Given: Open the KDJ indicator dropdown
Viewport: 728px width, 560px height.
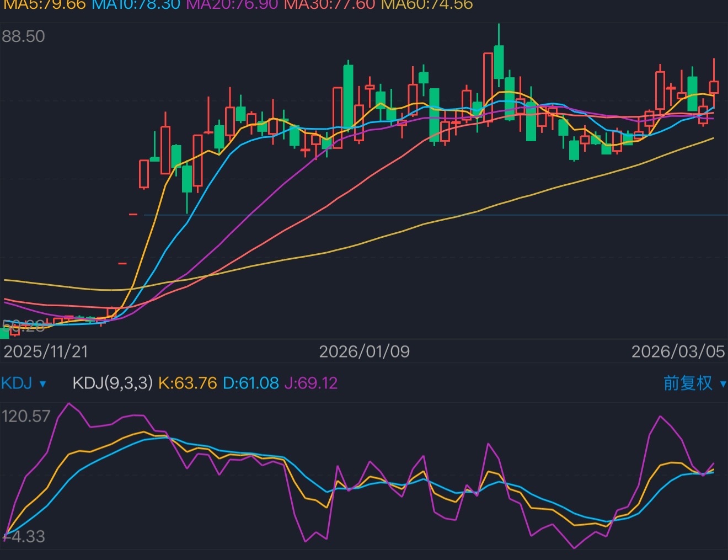Looking at the screenshot, I should click(x=24, y=383).
